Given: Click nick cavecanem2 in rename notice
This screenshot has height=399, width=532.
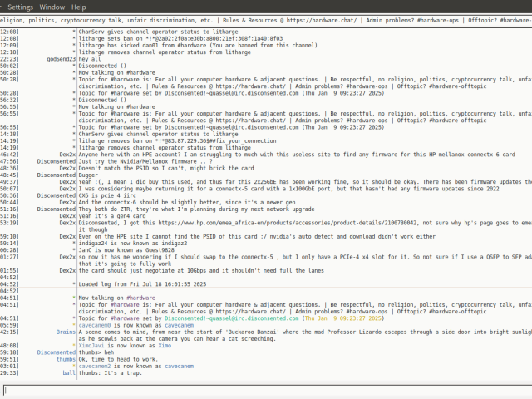Looking at the screenshot, I should (x=95, y=366).
